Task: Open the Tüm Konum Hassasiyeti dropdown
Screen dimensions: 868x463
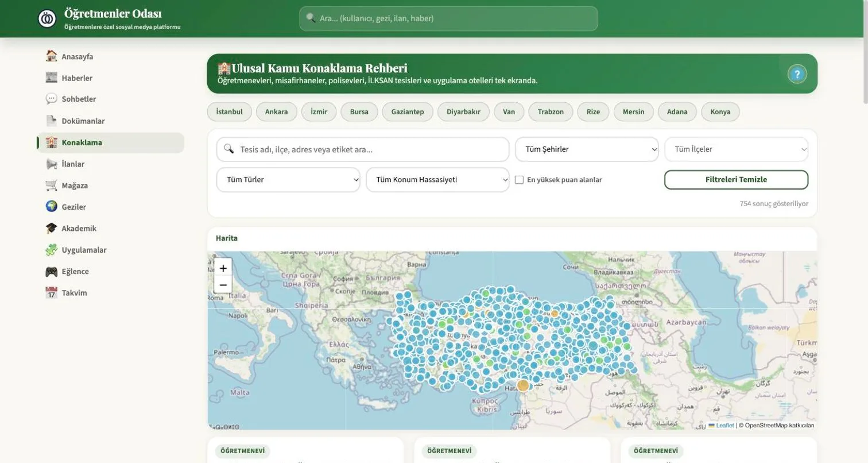Action: [437, 180]
